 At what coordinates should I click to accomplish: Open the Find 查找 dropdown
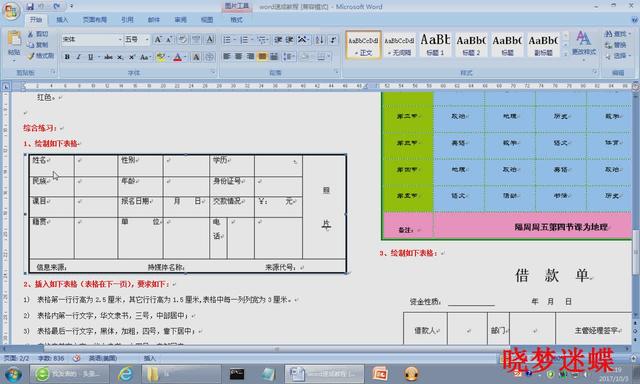(618, 34)
